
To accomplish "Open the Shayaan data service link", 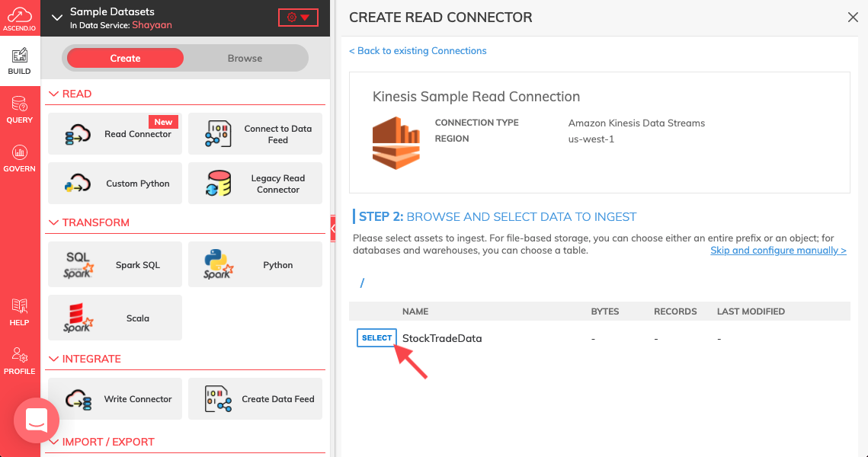I will pos(152,25).
